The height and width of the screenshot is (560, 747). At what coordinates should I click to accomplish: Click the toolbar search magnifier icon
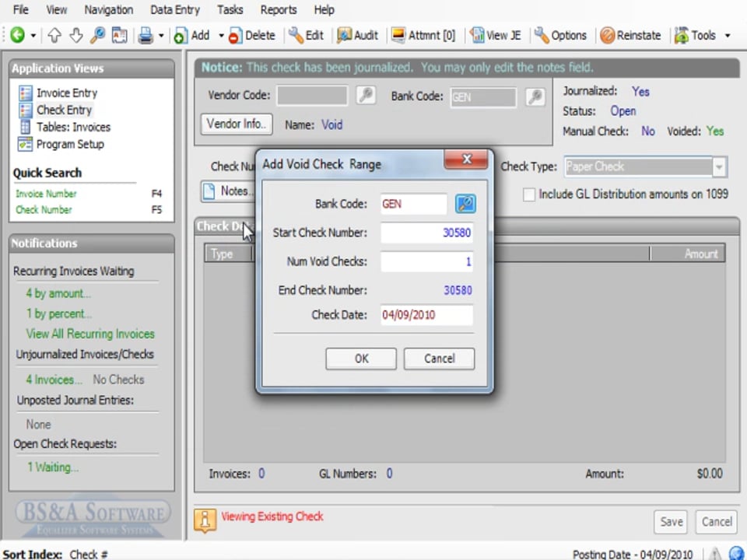tap(97, 35)
